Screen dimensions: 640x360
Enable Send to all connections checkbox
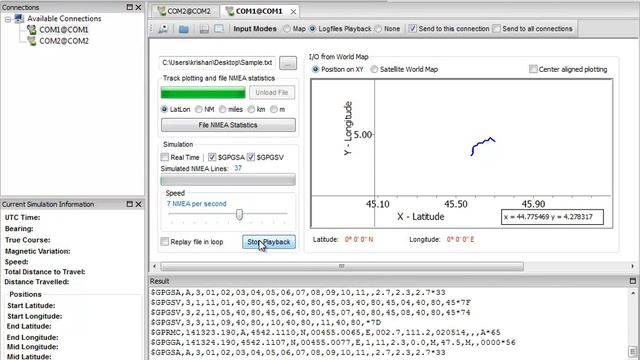click(496, 29)
